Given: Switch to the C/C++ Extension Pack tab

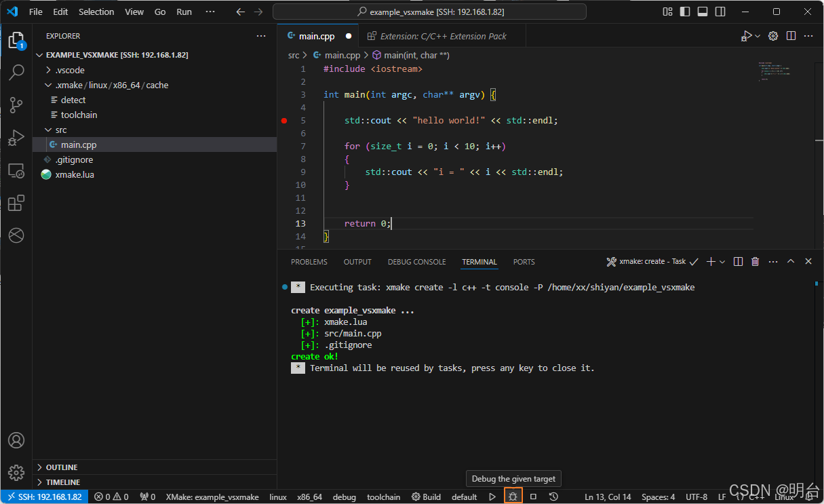Looking at the screenshot, I should [x=443, y=36].
